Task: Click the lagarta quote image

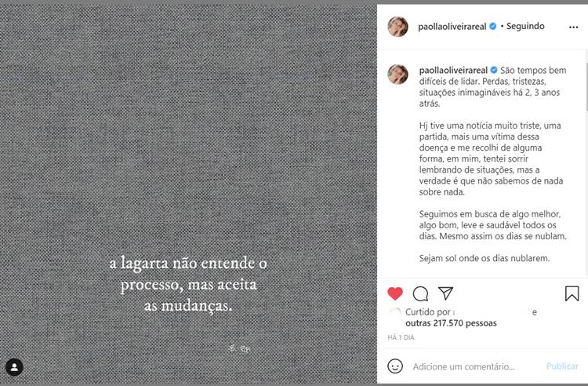Action: pyautogui.click(x=188, y=194)
